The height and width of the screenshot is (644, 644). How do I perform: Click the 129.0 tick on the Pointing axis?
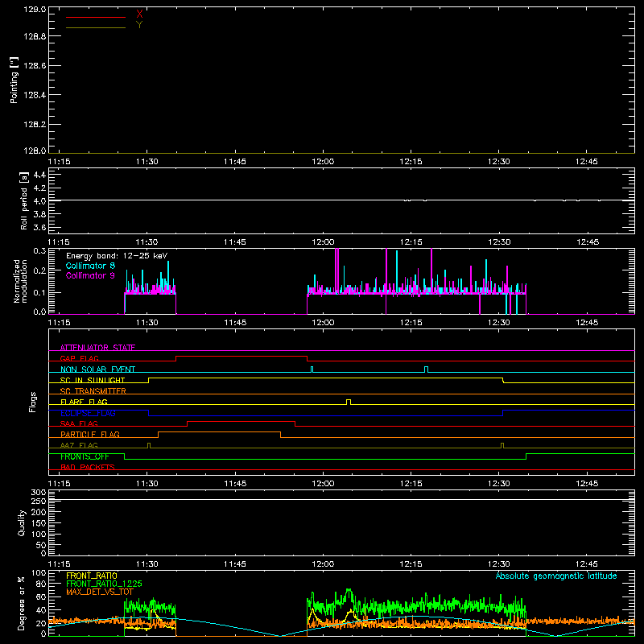click(x=35, y=10)
